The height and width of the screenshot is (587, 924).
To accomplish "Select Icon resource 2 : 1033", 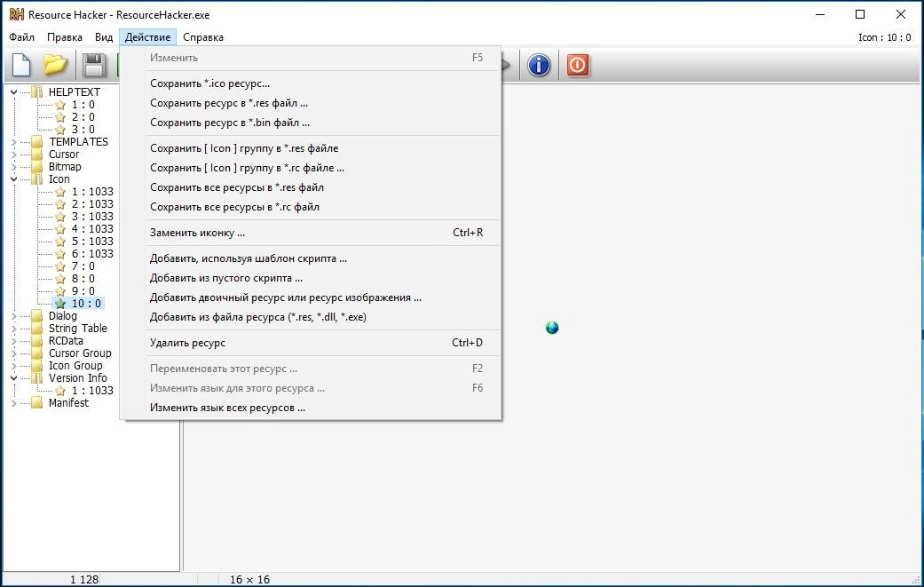I will coord(92,204).
